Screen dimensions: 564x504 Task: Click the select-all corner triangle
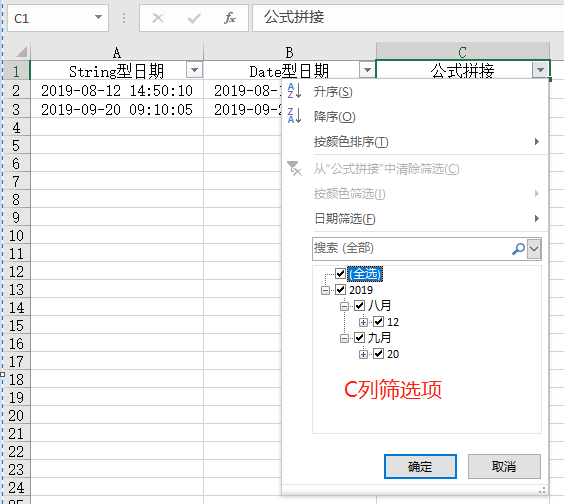point(21,52)
